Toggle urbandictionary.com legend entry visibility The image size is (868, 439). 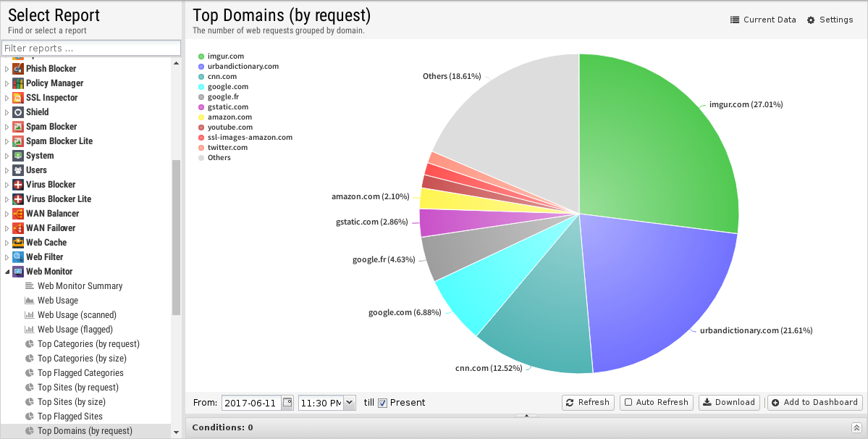pos(239,67)
